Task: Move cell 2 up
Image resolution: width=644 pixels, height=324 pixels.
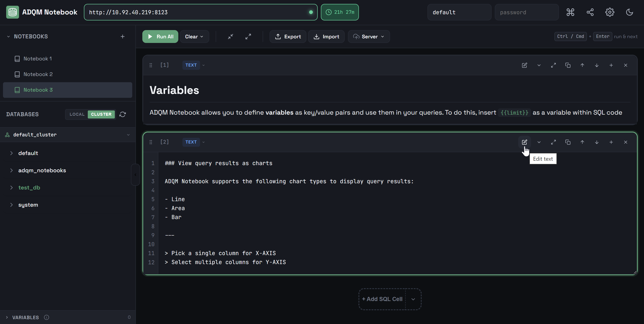Action: [582, 142]
